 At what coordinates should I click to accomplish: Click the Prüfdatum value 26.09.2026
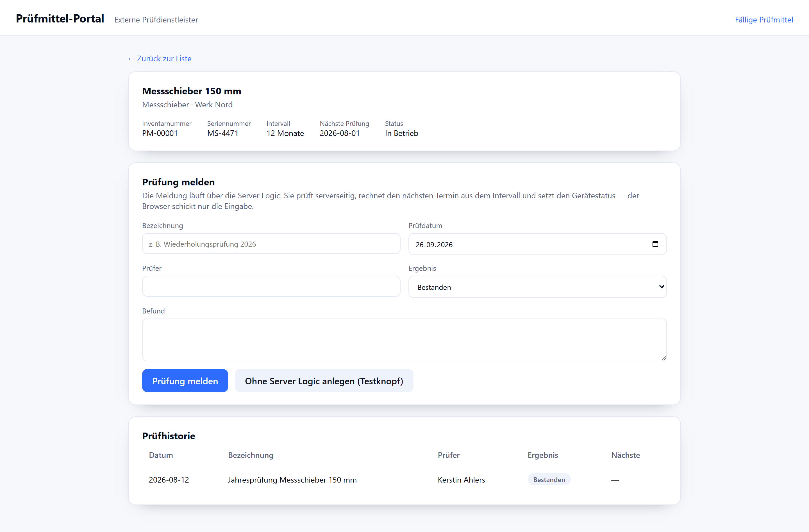tap(434, 244)
